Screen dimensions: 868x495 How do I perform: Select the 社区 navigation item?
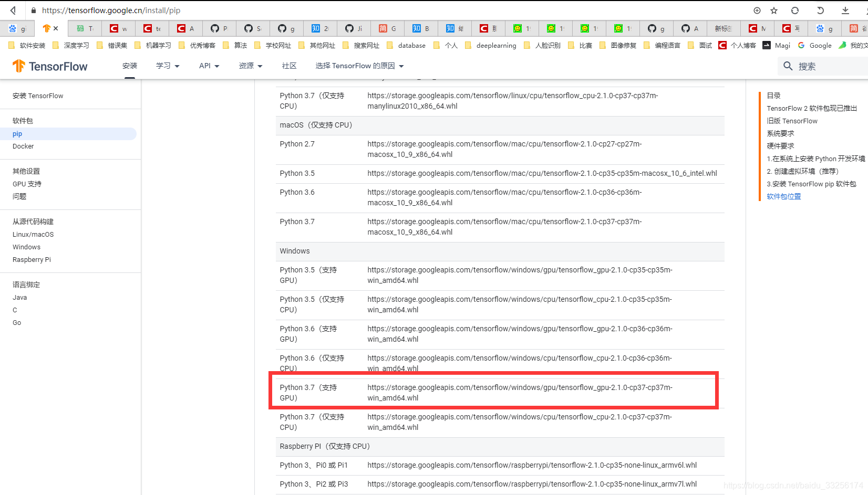[290, 66]
